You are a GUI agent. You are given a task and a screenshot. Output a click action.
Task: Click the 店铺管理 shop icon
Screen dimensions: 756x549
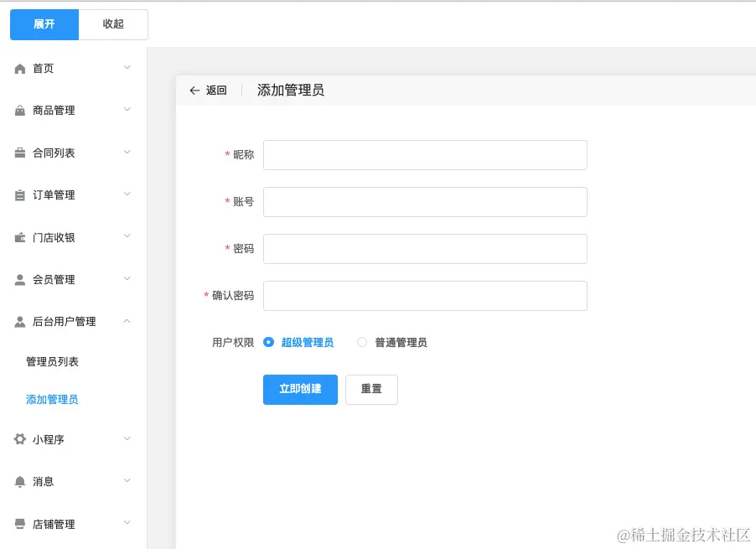20,524
